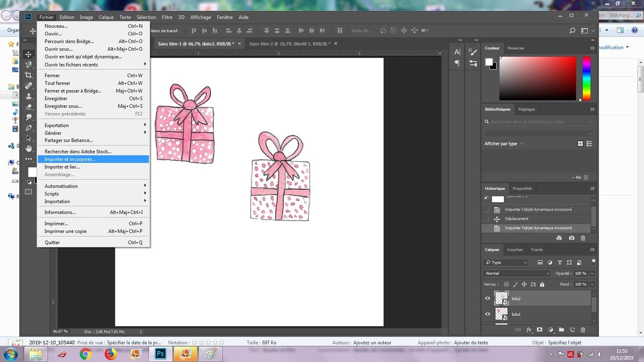Select the Eraser tool
Image resolution: width=644 pixels, height=362 pixels.
pos(28,107)
